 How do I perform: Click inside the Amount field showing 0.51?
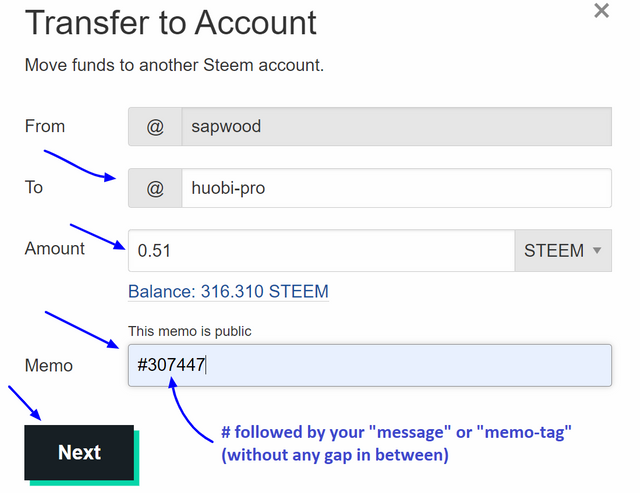click(320, 251)
